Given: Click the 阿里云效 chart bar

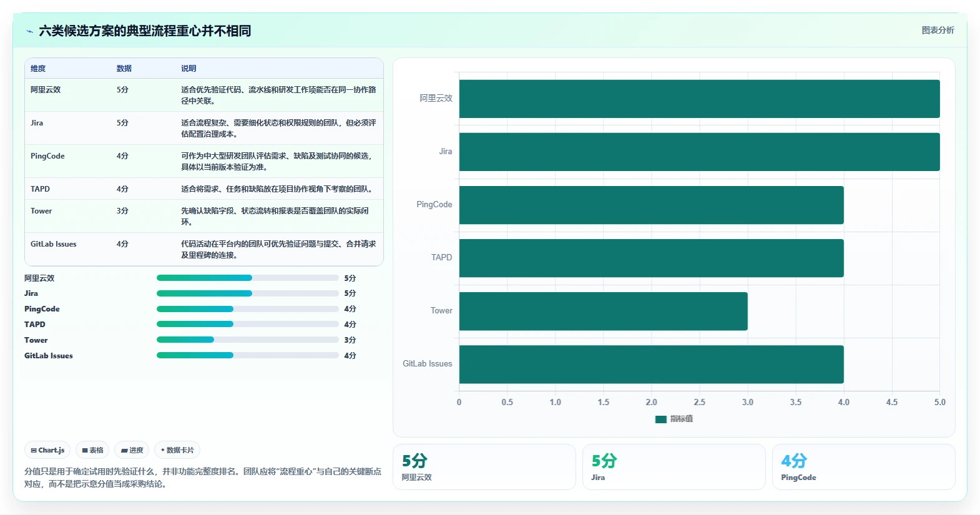Looking at the screenshot, I should [x=699, y=99].
